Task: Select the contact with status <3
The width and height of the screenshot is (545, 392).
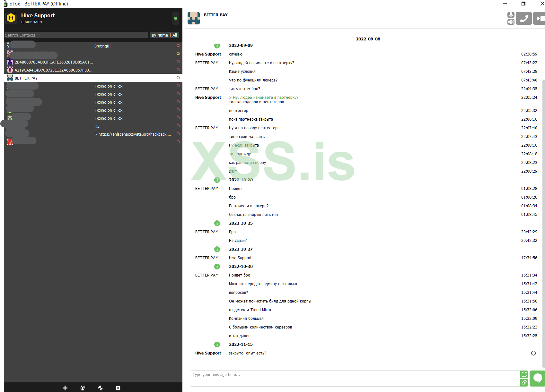Action: [x=93, y=126]
